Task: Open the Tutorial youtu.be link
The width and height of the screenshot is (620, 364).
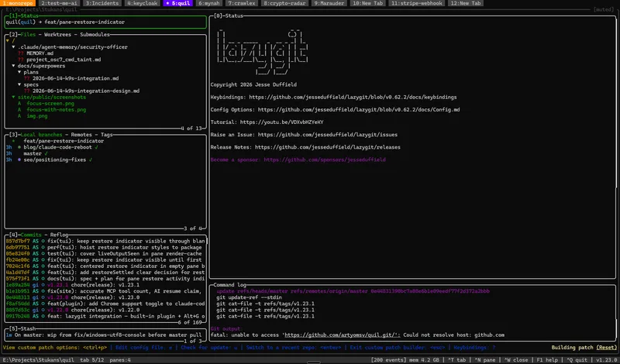Action: click(x=281, y=122)
